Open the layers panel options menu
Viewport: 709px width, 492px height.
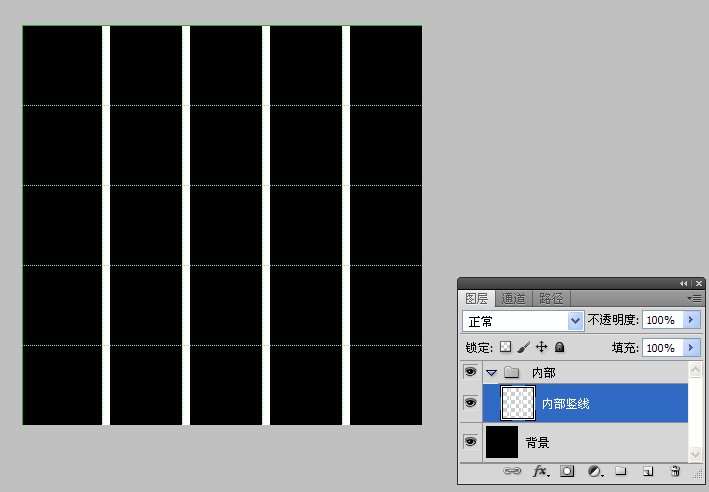click(x=694, y=298)
